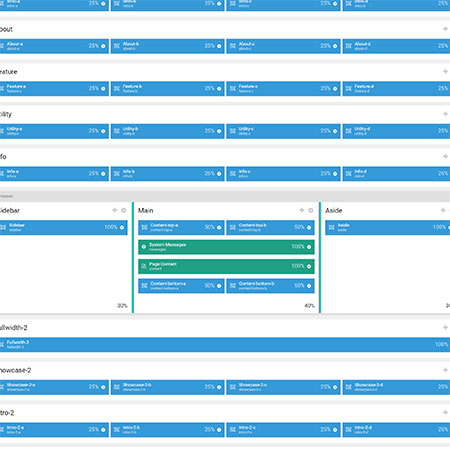Image resolution: width=450 pixels, height=450 pixels.
Task: Add a row in the Fullwidth-2 section
Action: pos(445,327)
